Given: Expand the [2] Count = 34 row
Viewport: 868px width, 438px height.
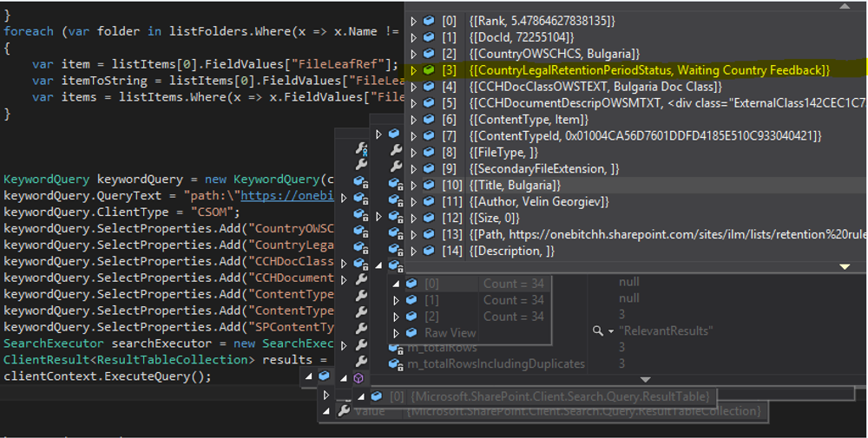Looking at the screenshot, I should point(396,317).
